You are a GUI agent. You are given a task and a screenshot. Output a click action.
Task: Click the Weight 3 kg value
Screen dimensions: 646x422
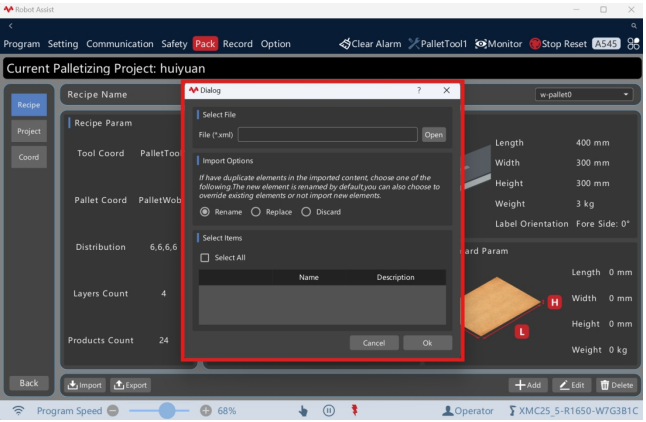[x=585, y=204]
